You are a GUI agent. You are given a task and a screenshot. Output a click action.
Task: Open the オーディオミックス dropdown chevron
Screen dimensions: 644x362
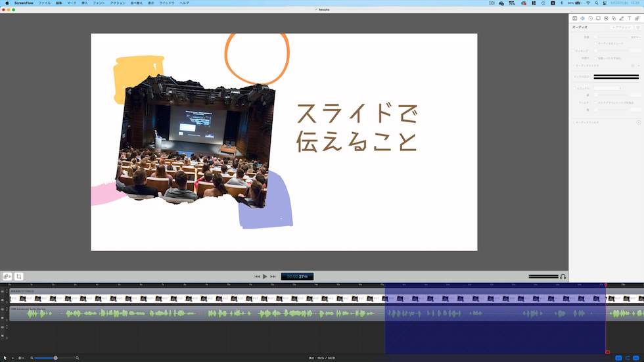coord(639,66)
